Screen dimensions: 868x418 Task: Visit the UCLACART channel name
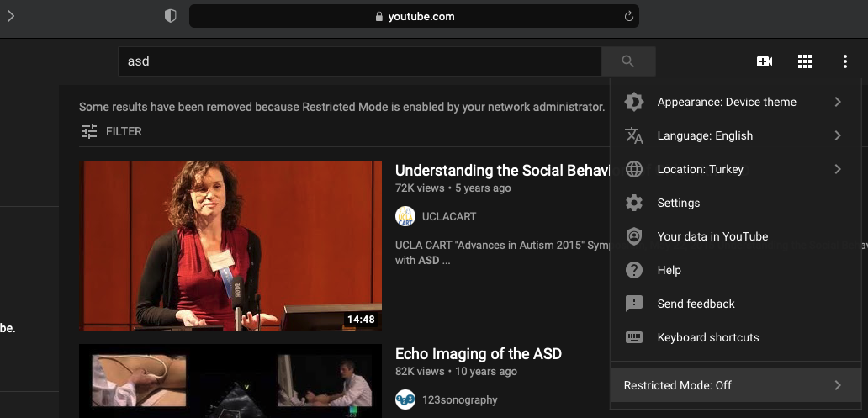(449, 217)
